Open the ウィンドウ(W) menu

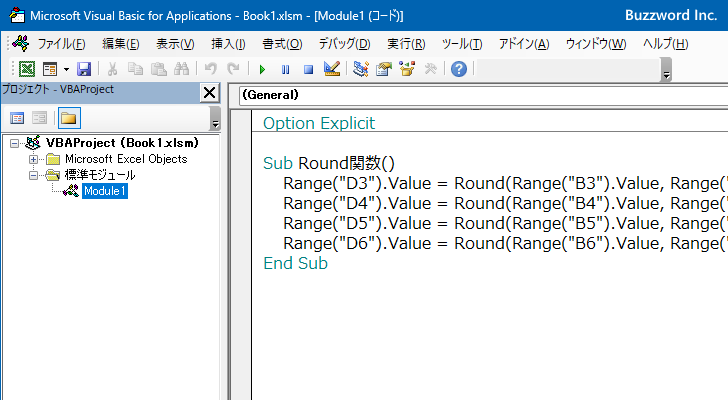596,44
